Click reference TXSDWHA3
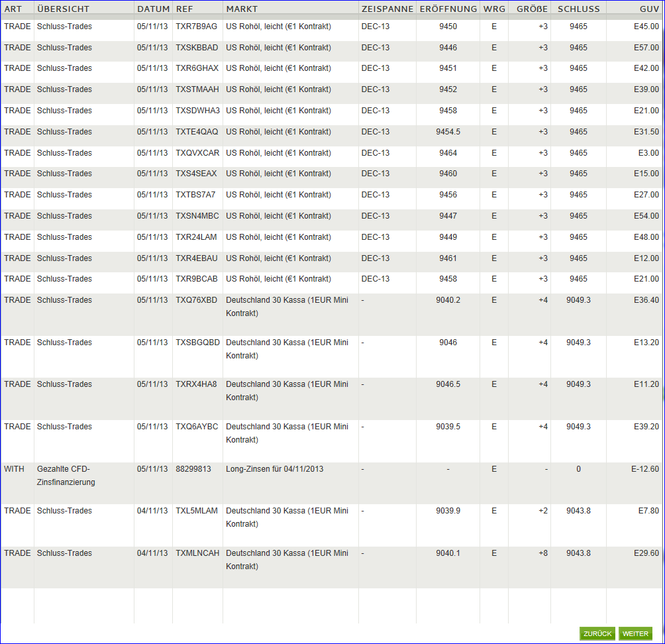 197,110
